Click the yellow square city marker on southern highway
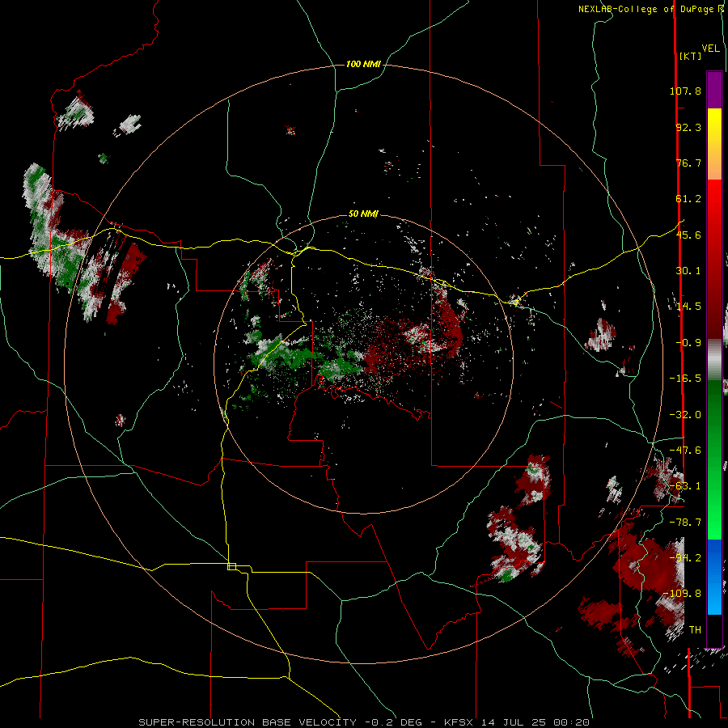 [231, 566]
